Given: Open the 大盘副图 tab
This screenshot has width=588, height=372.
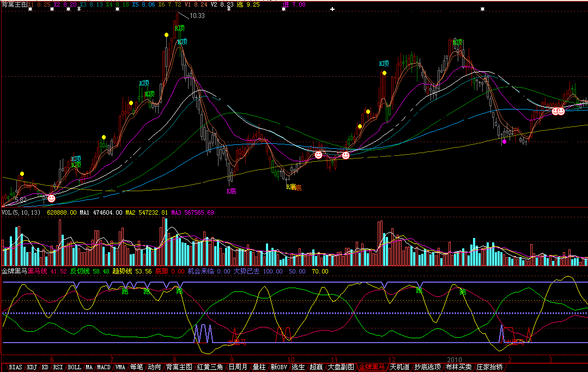Looking at the screenshot, I should coord(341,368).
